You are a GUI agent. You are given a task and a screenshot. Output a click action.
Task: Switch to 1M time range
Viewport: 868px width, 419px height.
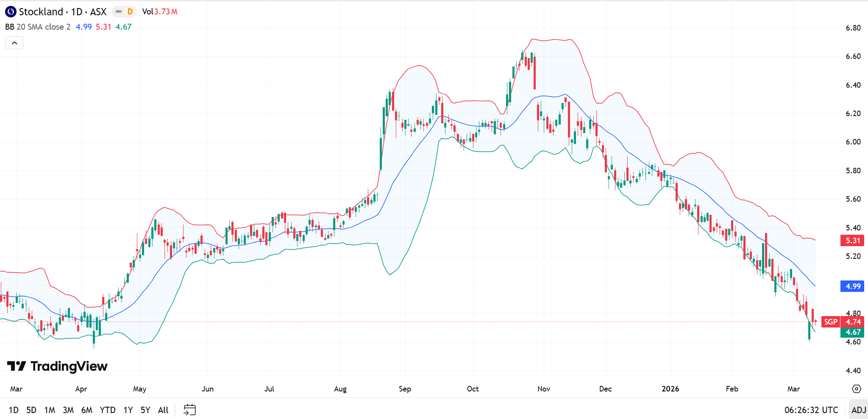point(50,410)
